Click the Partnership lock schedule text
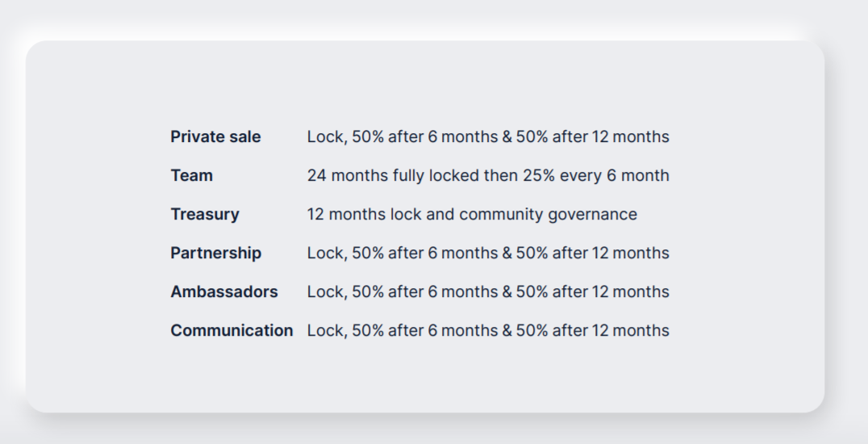The image size is (868, 444). pos(488,253)
